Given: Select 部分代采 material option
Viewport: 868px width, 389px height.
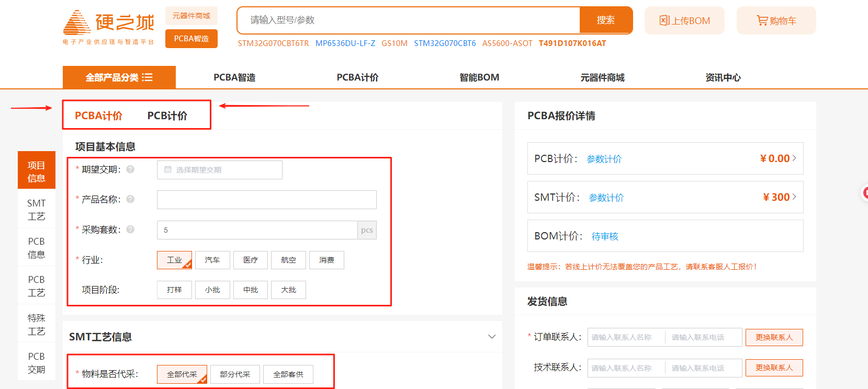Looking at the screenshot, I should click(235, 374).
